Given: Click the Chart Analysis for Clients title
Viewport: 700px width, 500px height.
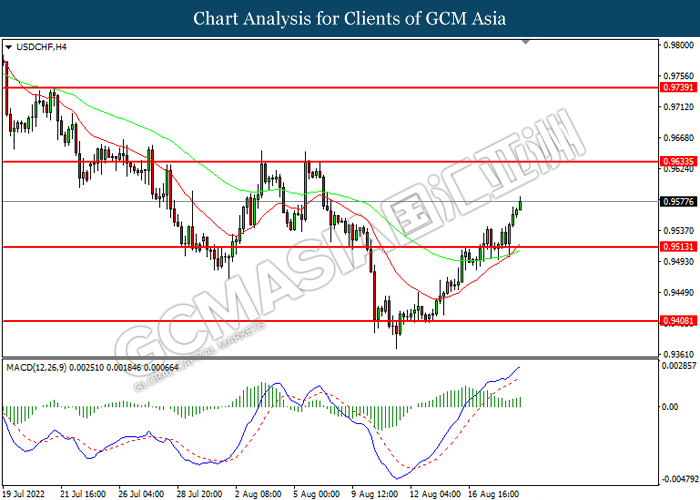Looking at the screenshot, I should coord(350,18).
